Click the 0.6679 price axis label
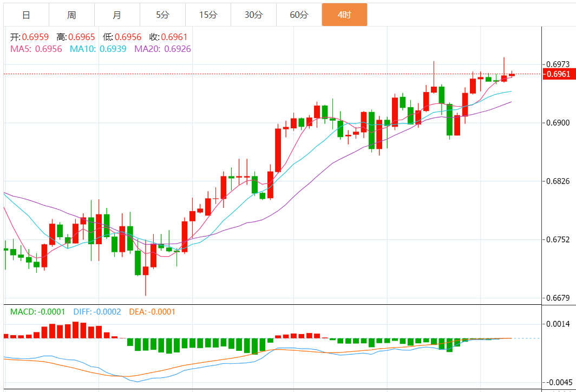576x392 pixels. (558, 298)
